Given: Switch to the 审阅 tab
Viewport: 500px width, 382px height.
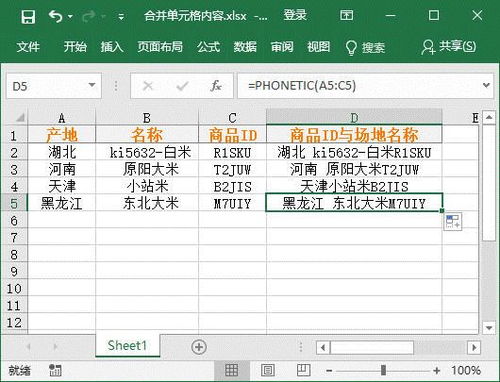Looking at the screenshot, I should pyautogui.click(x=282, y=47).
